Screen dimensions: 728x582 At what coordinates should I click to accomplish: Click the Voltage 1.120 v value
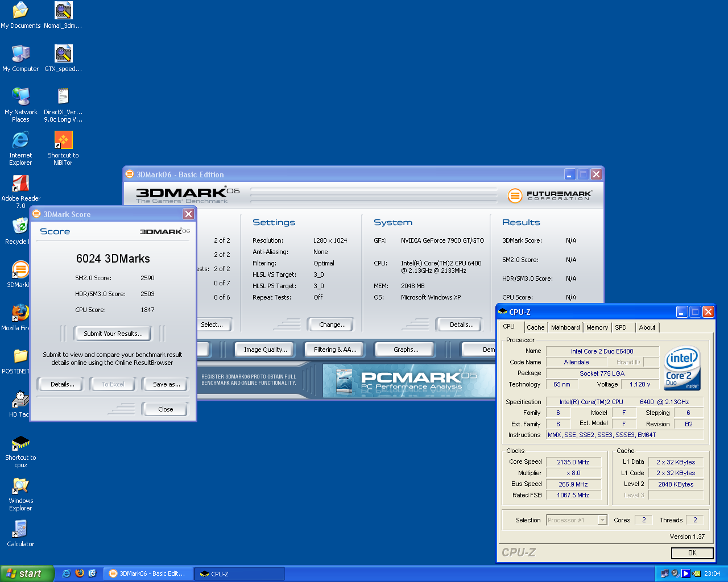coord(640,384)
